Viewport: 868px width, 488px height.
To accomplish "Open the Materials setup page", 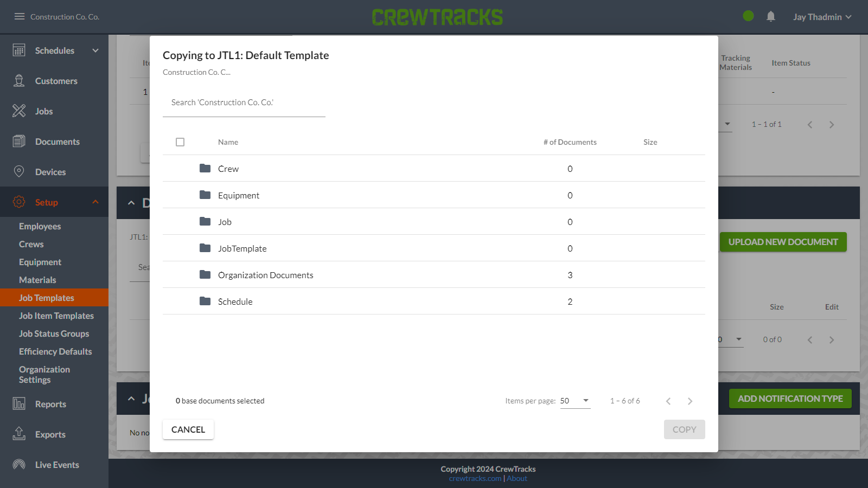I will click(37, 280).
